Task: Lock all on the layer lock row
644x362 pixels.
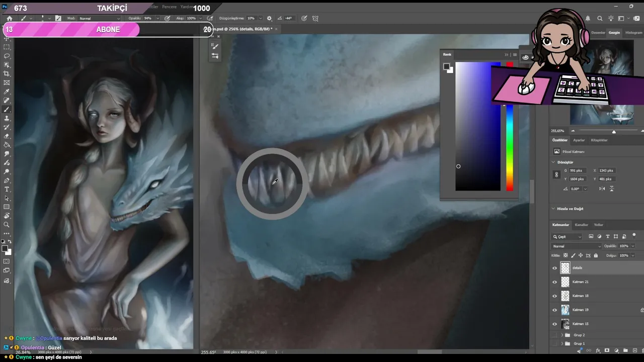Action: [x=596, y=255]
